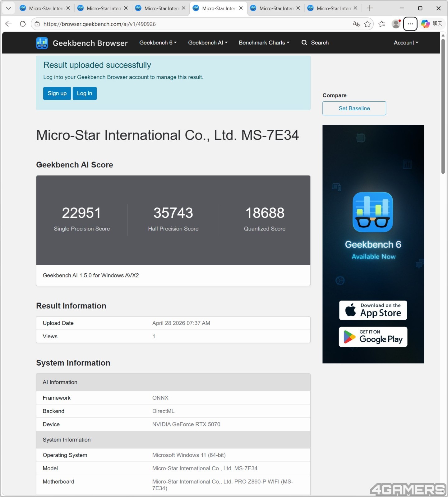This screenshot has width=448, height=497.
Task: Click the Download on the App Store badge
Action: pyautogui.click(x=373, y=310)
